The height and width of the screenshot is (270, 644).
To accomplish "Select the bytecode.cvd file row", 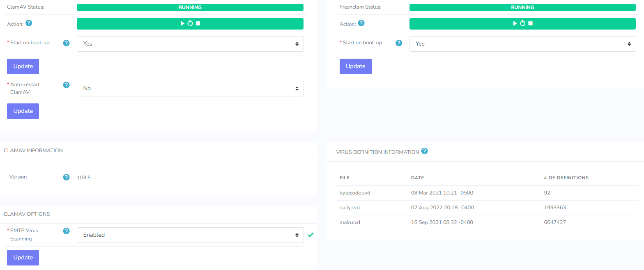I will pyautogui.click(x=488, y=193).
